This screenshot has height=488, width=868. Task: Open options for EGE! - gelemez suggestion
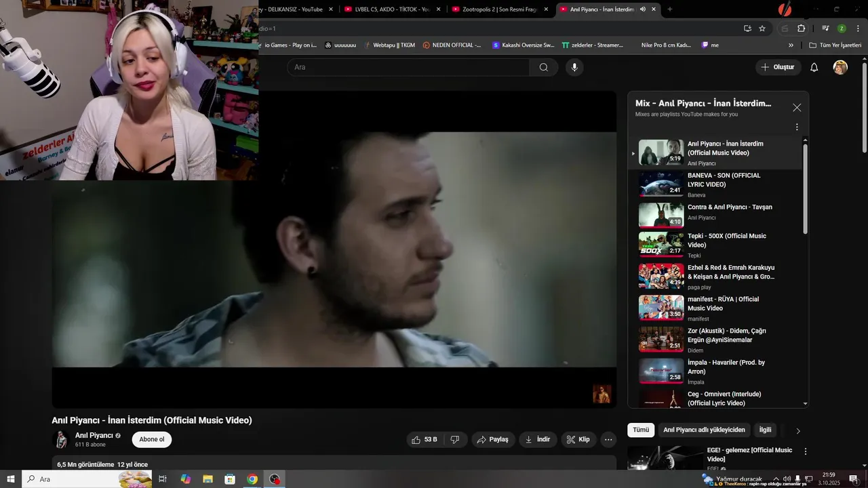click(806, 451)
